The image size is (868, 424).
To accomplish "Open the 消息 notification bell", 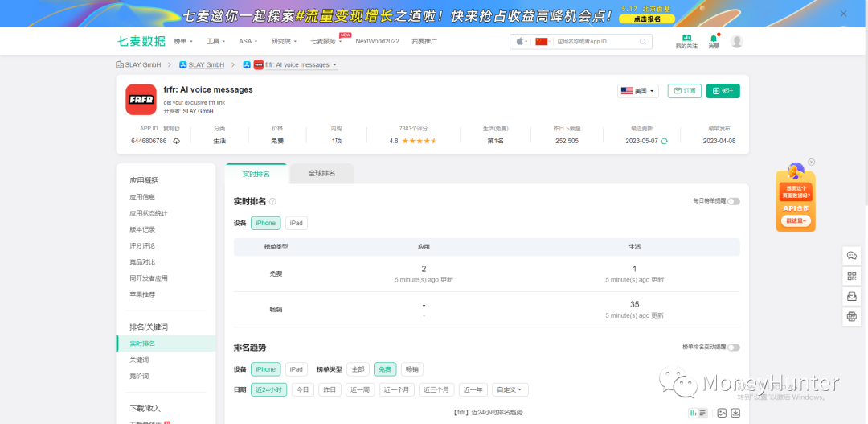I will [714, 39].
